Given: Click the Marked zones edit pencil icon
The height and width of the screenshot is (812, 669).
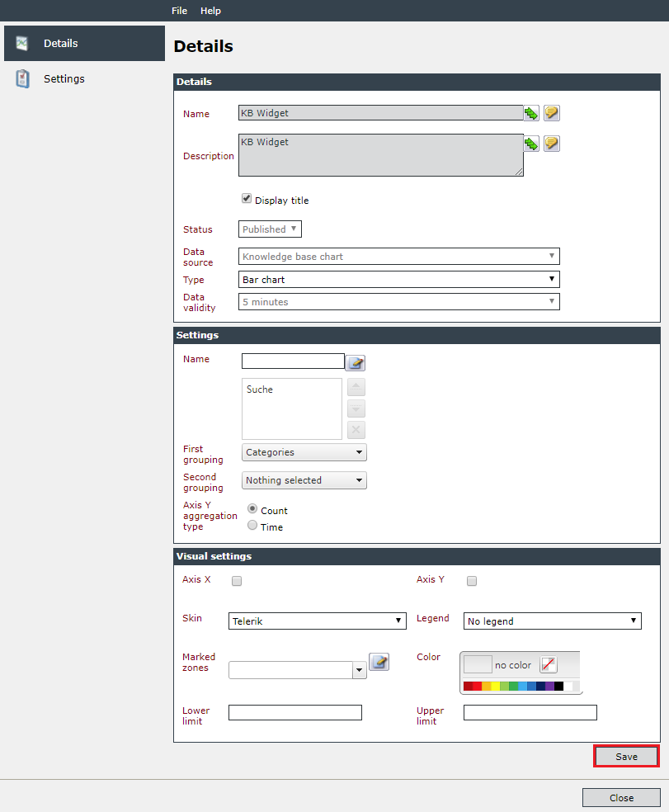Looking at the screenshot, I should click(379, 662).
